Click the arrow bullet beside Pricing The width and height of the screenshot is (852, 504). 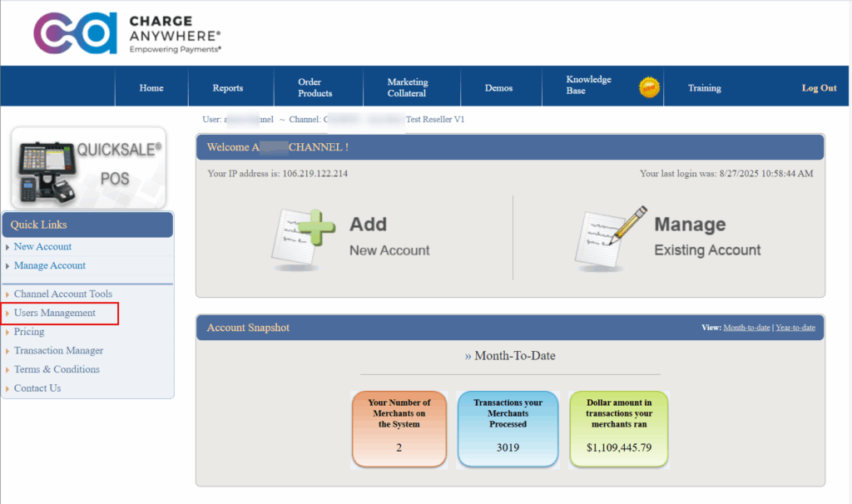[7, 332]
